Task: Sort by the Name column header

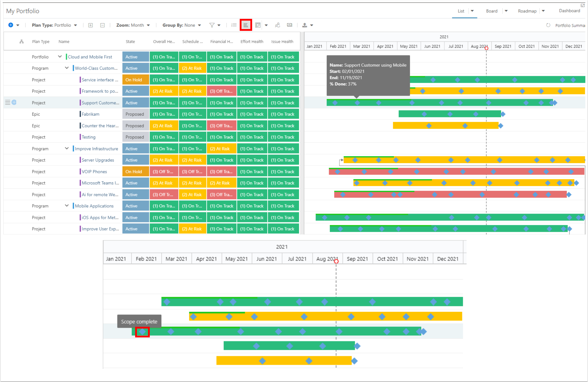Action: pos(64,41)
